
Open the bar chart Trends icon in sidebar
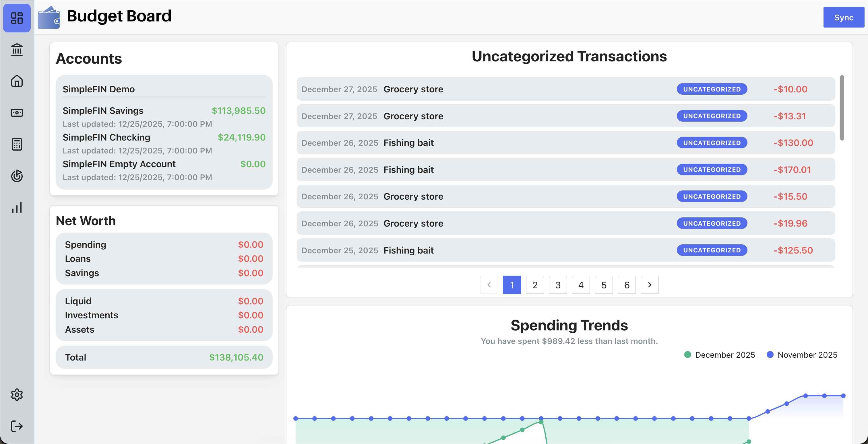tap(17, 207)
